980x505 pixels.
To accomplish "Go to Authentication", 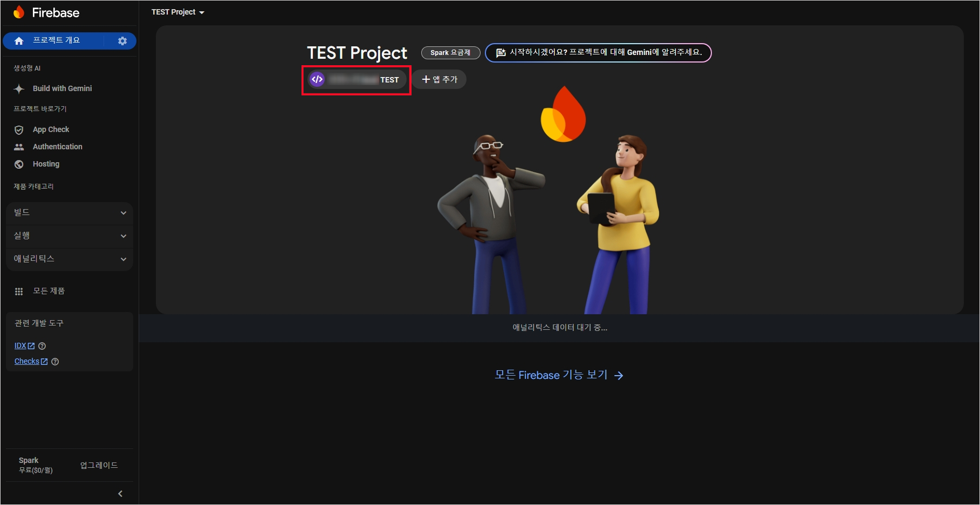I will pos(57,147).
